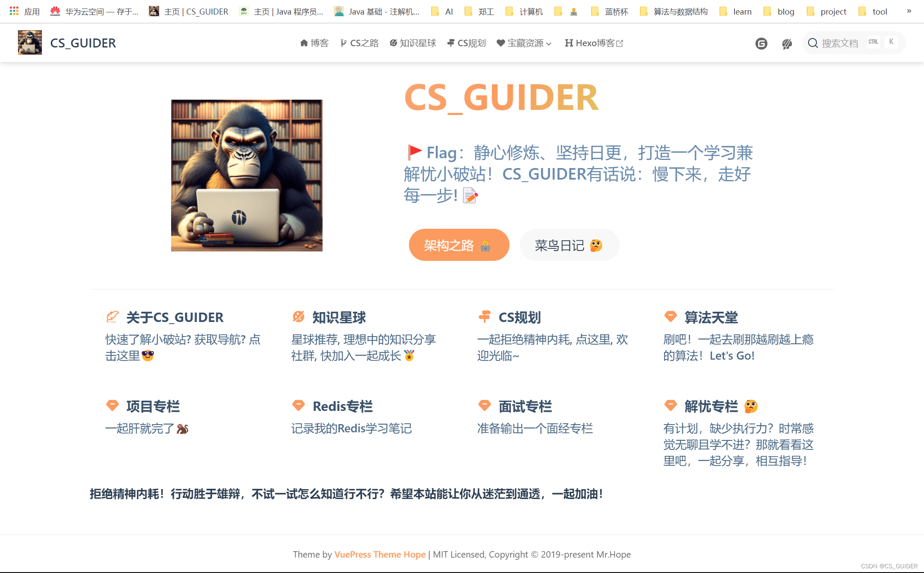Open the VuePress Theme Hope footer link
The height and width of the screenshot is (573, 924).
pos(379,554)
